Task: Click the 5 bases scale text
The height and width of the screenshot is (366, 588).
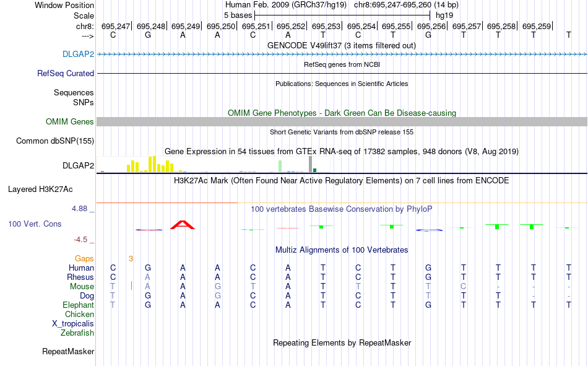Action: pyautogui.click(x=238, y=15)
